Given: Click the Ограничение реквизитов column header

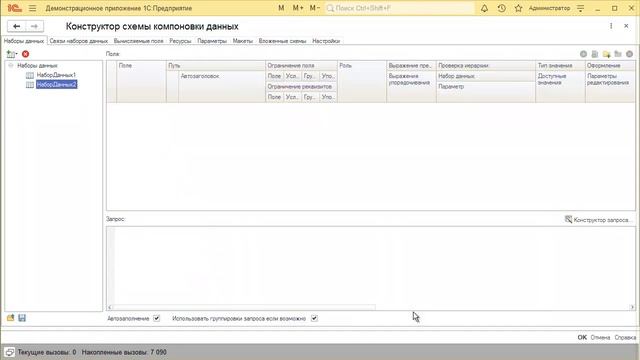Looking at the screenshot, I should click(301, 87).
